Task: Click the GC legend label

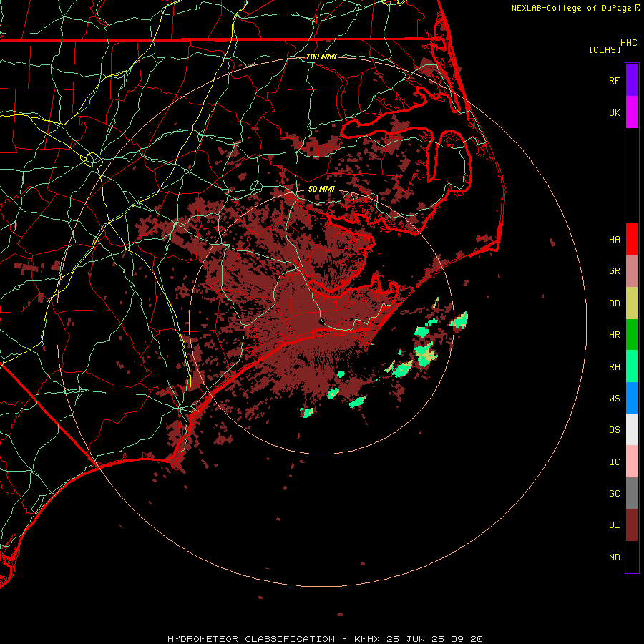Action: coord(614,493)
